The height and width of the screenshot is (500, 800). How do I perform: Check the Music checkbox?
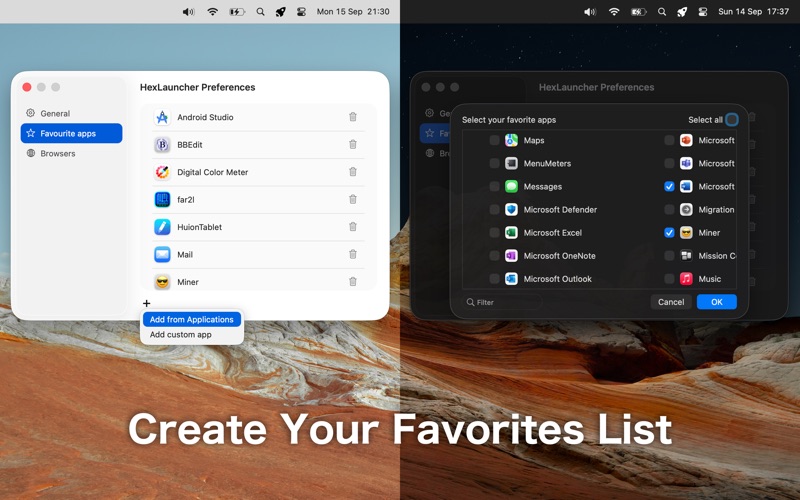669,279
